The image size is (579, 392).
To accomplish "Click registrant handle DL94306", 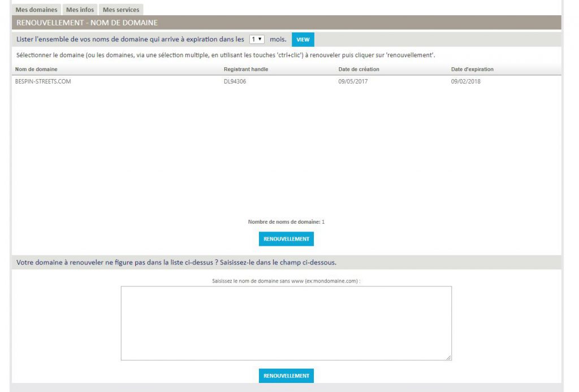I will pos(235,81).
